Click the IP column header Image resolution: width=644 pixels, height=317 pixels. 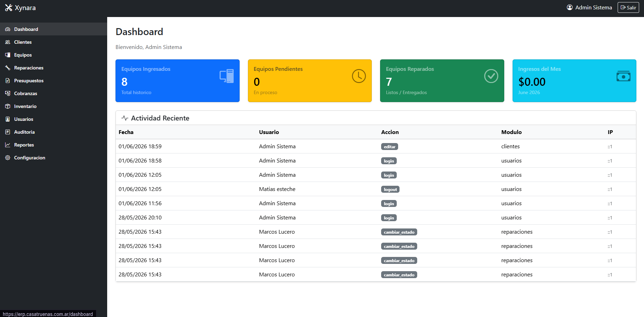coord(610,132)
